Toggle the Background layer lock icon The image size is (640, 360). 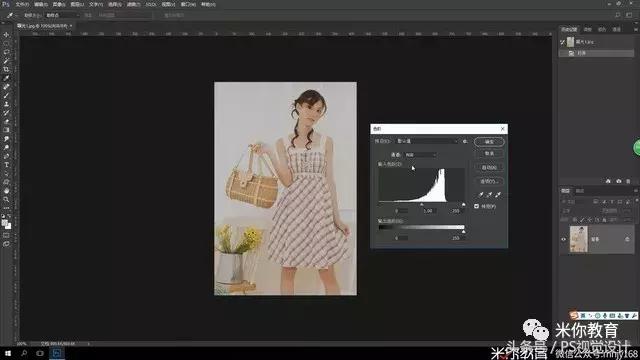(627, 240)
